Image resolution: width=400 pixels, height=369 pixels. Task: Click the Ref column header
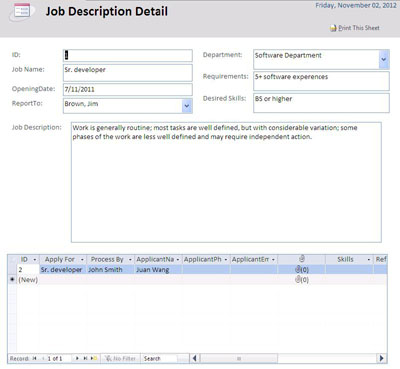click(x=381, y=259)
